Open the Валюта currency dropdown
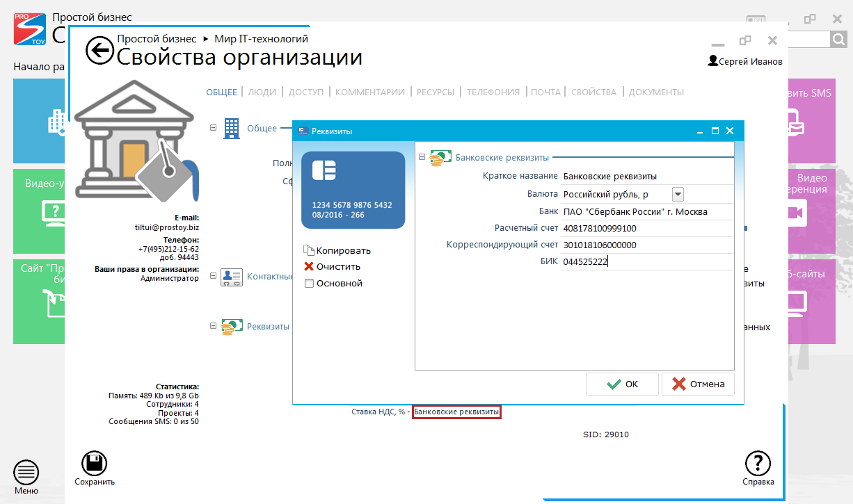853x504 pixels. coord(678,195)
